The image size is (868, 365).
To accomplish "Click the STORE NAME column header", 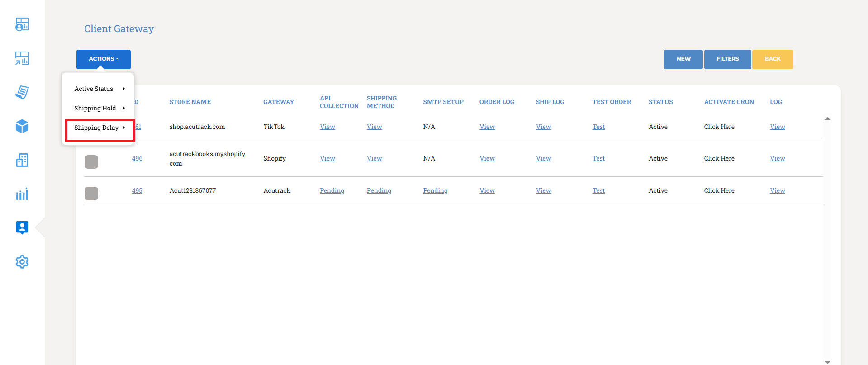I will tap(190, 102).
